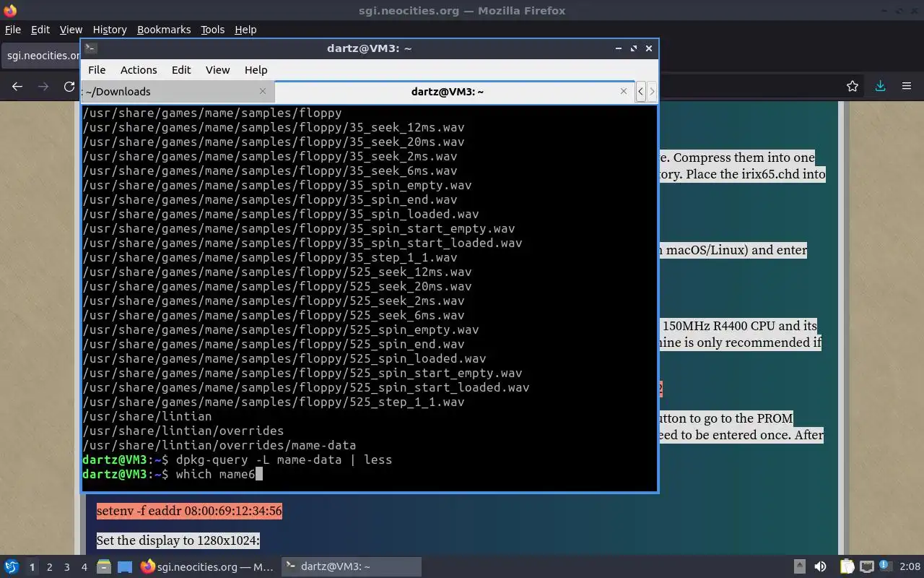Switch to workspace 2
This screenshot has width=924, height=578.
coord(50,567)
